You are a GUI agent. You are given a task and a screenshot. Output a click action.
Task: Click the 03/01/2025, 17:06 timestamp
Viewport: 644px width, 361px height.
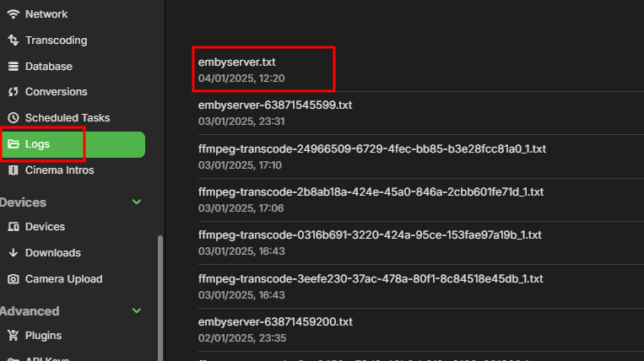[x=241, y=208]
